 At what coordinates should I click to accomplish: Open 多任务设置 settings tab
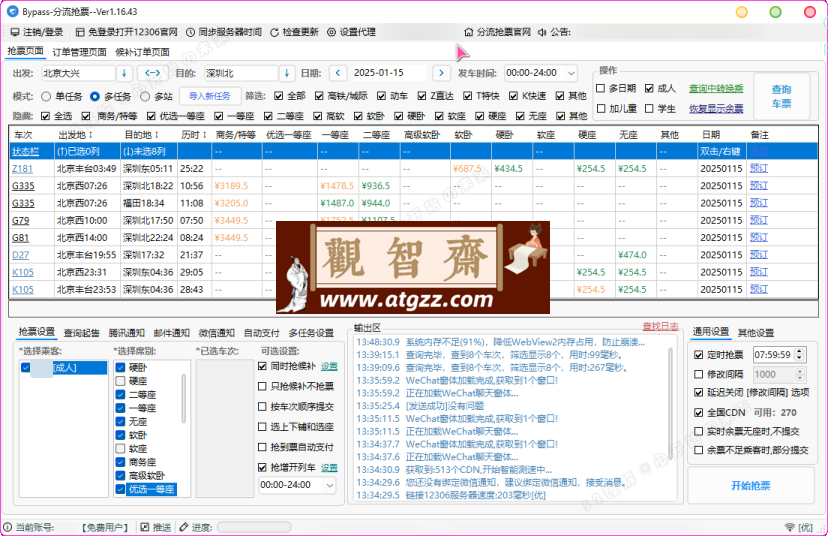point(311,333)
